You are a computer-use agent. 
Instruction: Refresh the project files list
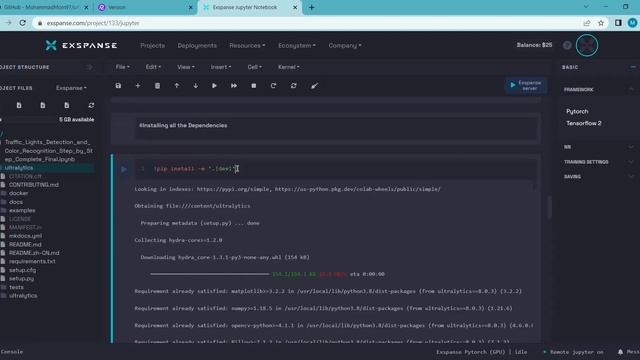tap(91, 105)
